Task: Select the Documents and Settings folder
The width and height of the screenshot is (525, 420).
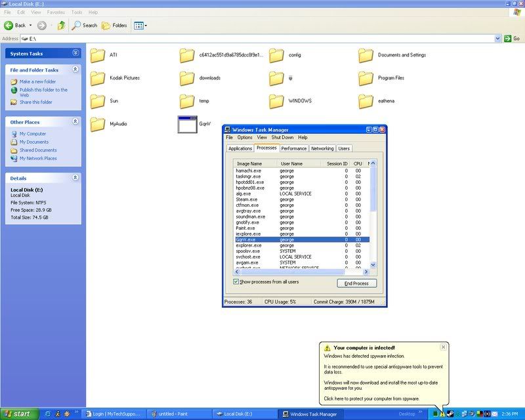Action: [392, 55]
